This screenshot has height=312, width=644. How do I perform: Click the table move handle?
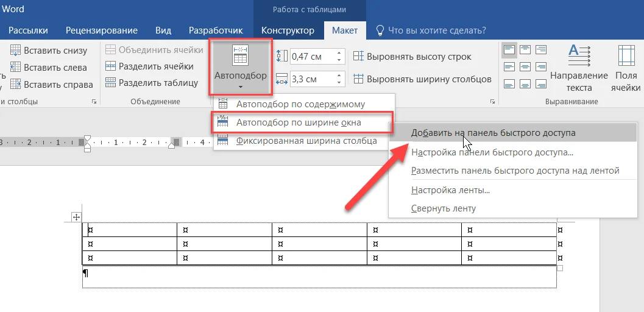[76, 217]
